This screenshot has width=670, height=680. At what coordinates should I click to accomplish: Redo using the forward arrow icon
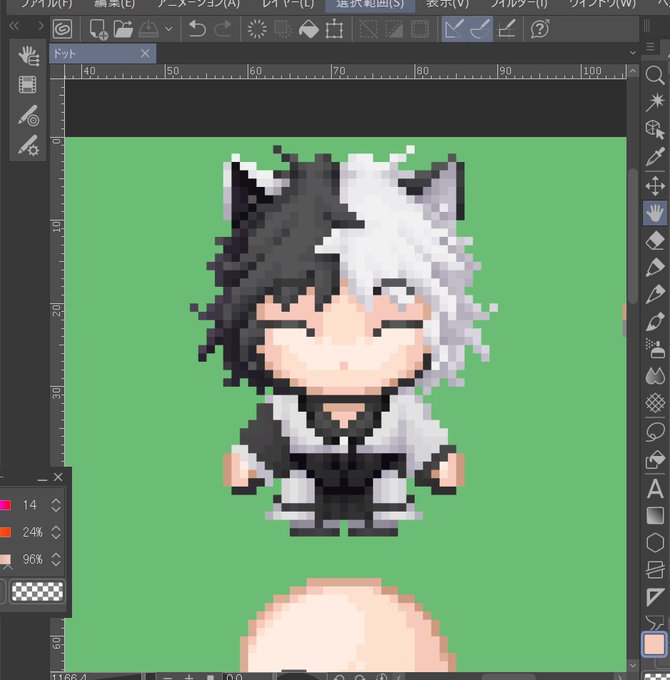(x=223, y=29)
